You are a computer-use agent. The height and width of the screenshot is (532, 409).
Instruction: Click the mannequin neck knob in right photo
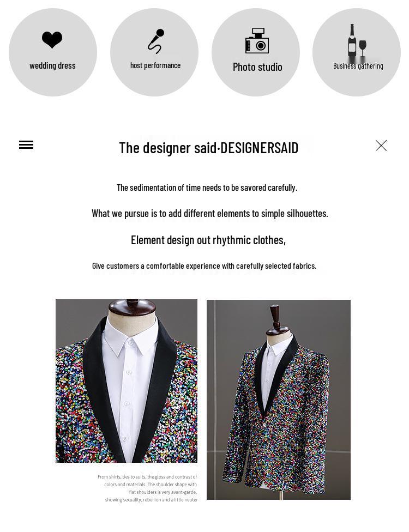pos(275,316)
